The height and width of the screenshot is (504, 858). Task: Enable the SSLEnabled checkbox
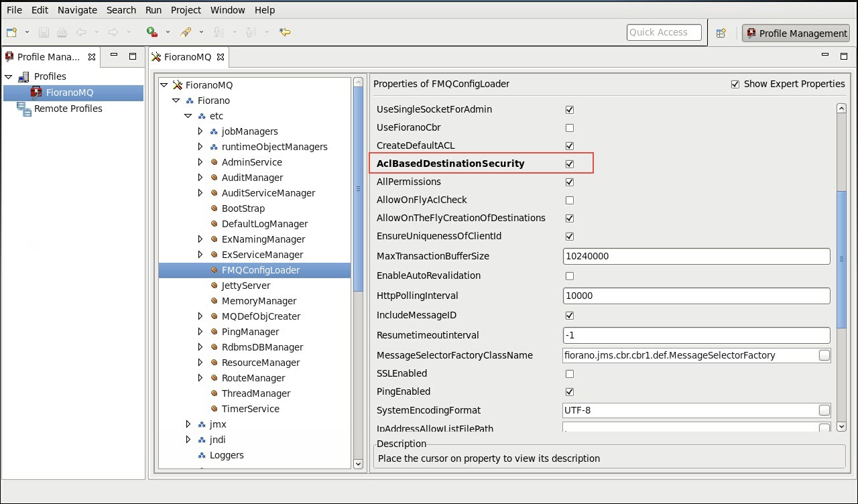(x=570, y=373)
